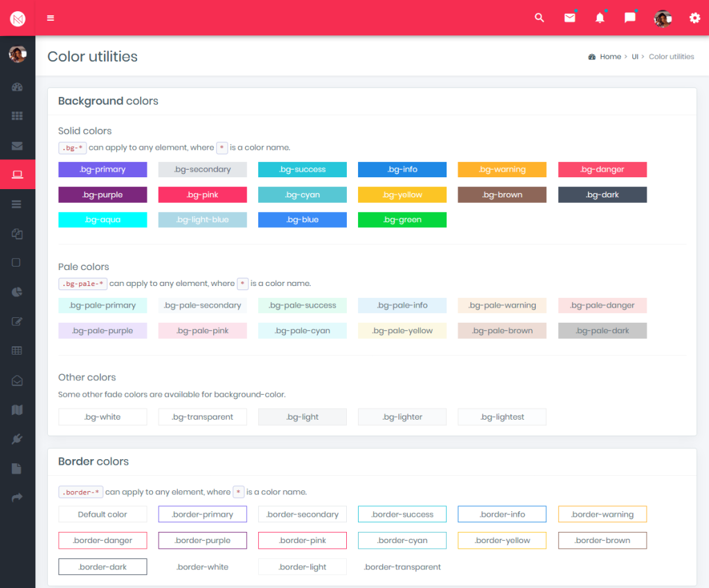Collapse the sidebar with the hamburger icon

tap(50, 18)
